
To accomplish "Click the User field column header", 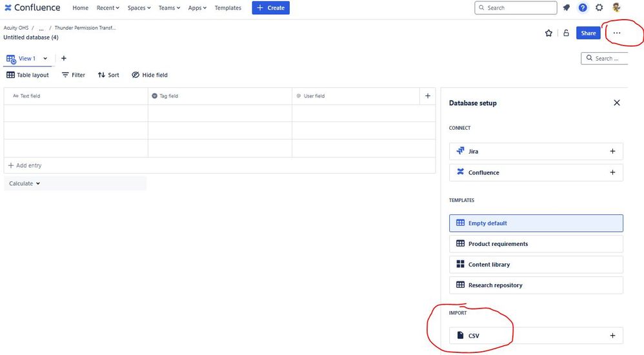I will click(356, 96).
